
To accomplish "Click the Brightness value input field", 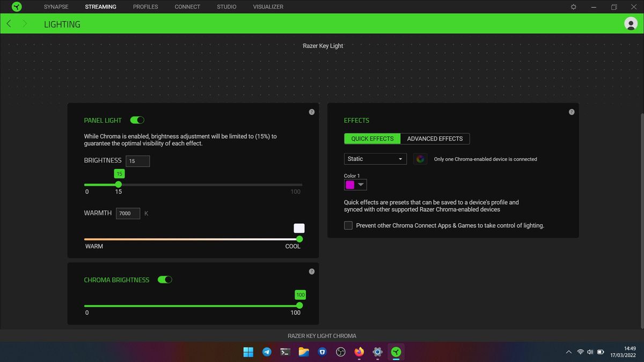I will point(137,161).
